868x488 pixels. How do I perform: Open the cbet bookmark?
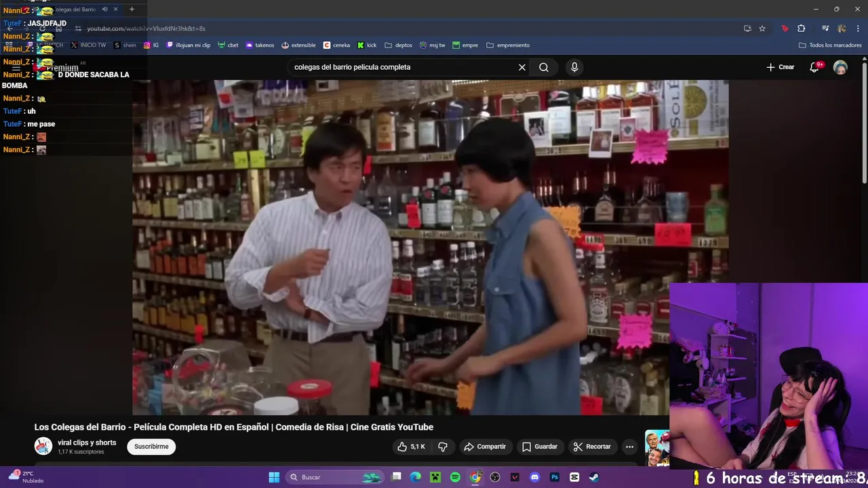tap(228, 45)
